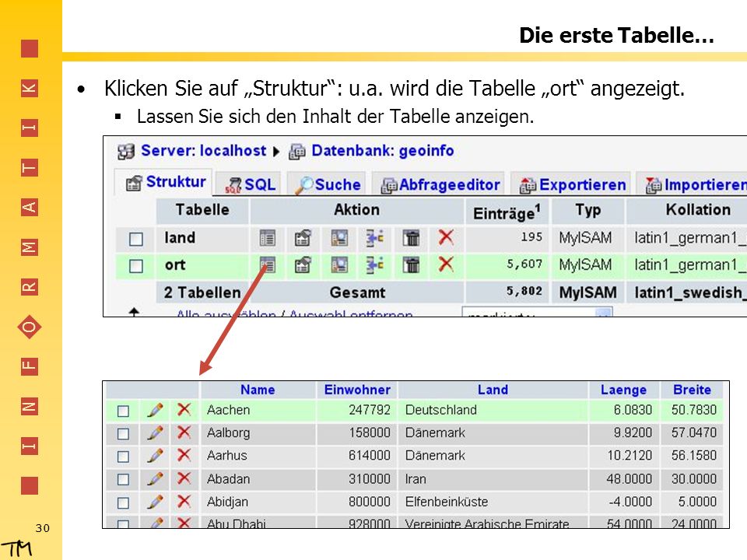Open the Exportieren tab
Screen dimensions: 747x560
[x=572, y=184]
